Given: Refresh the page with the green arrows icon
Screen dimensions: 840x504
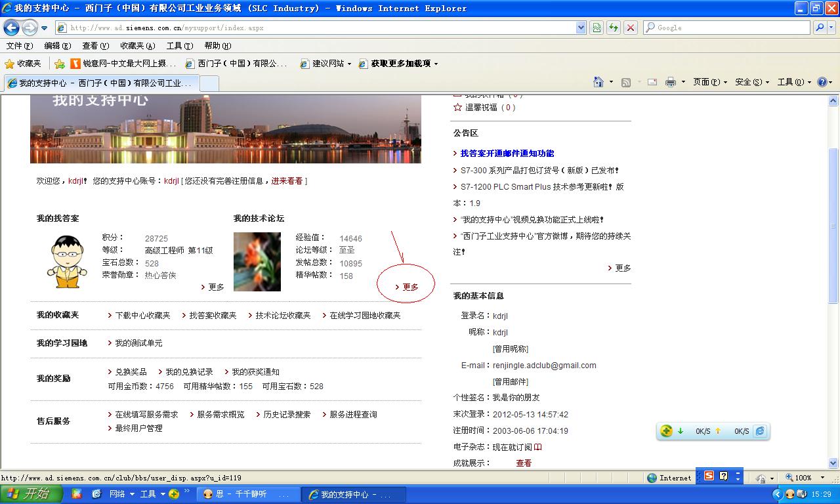Looking at the screenshot, I should (x=614, y=28).
